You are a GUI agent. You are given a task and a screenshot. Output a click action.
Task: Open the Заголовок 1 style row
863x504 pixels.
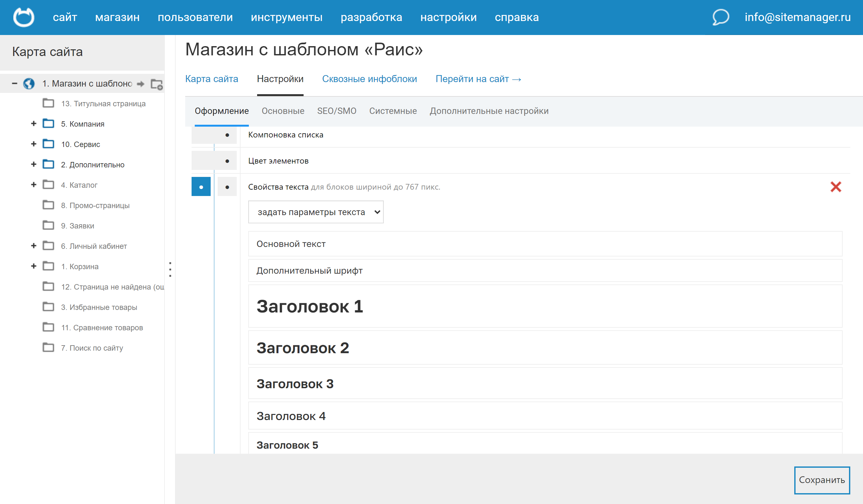coord(545,306)
